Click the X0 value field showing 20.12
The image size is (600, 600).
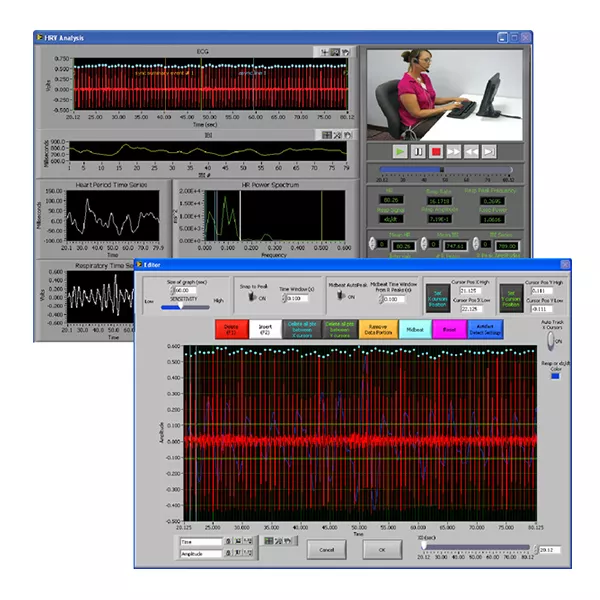click(549, 550)
